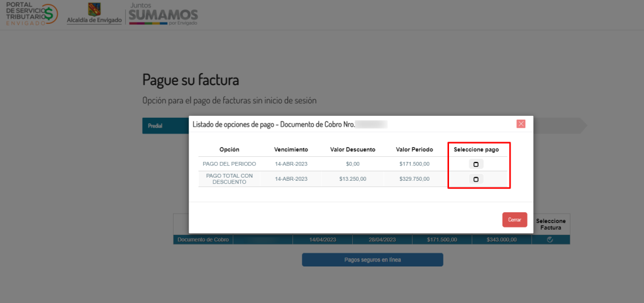Click the Seleccione pago column header
Image resolution: width=644 pixels, height=303 pixels.
pos(476,150)
